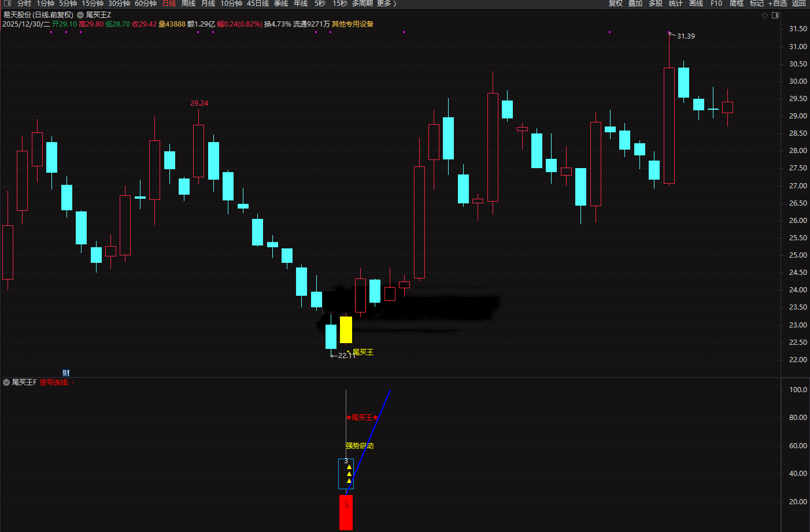Image resolution: width=810 pixels, height=532 pixels.
Task: Click the 标记 mark button
Action: pos(757,3)
